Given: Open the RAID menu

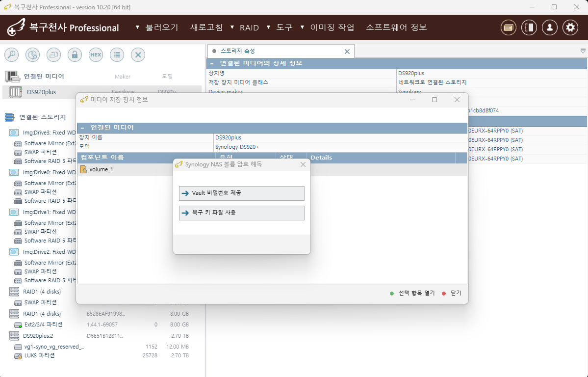Looking at the screenshot, I should [x=250, y=27].
